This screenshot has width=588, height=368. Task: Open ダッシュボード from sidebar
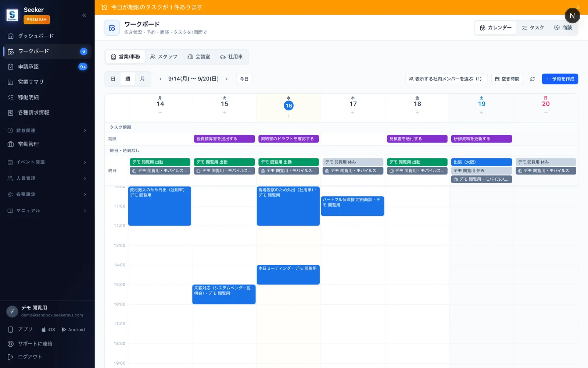[47, 36]
